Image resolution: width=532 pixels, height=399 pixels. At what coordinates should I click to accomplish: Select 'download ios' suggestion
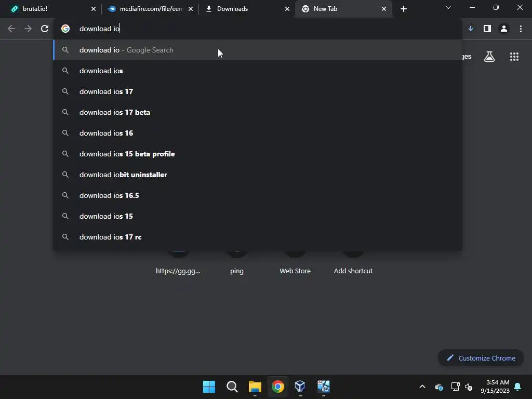(258, 71)
